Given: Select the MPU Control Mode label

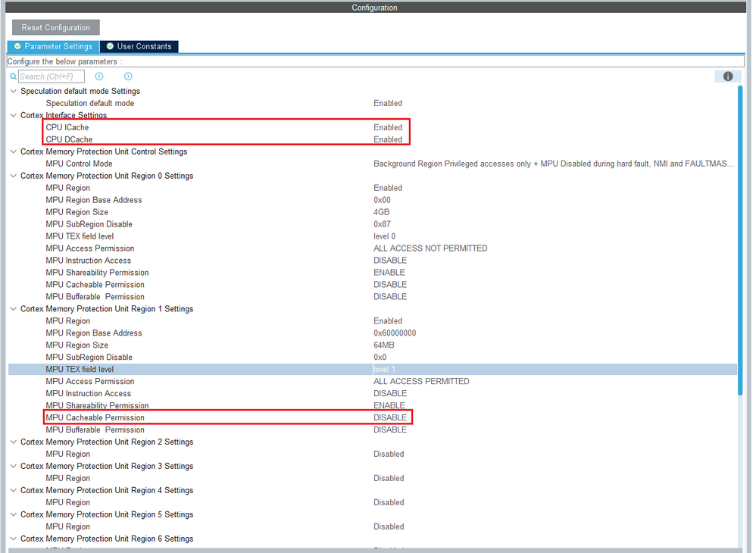Looking at the screenshot, I should [x=79, y=164].
